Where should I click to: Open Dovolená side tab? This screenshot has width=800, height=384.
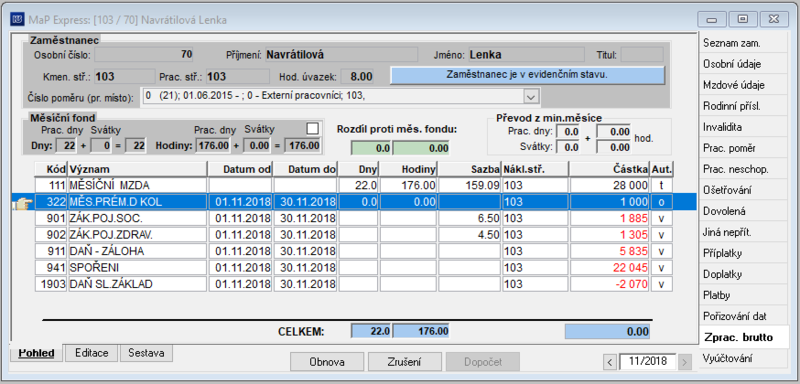tap(743, 211)
